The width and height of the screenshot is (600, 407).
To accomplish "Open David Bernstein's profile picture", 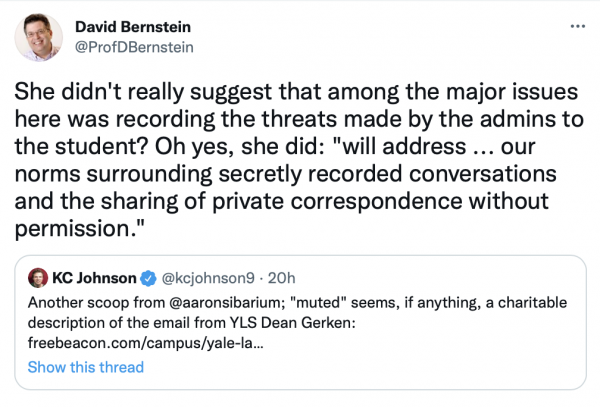I will (37, 37).
